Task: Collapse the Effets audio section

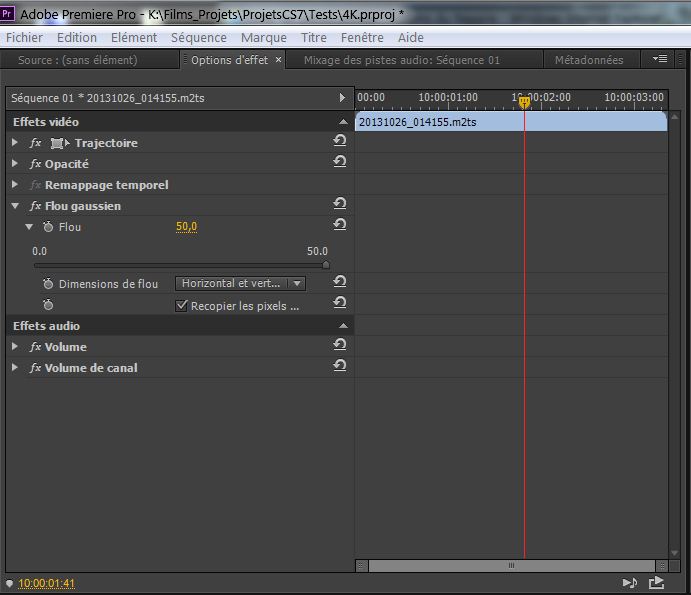Action: (x=343, y=326)
